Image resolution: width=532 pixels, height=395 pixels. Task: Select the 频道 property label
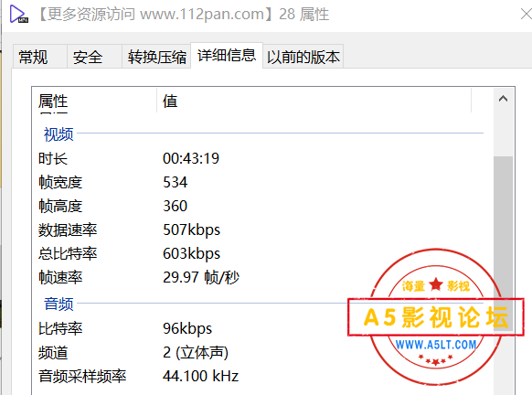[x=53, y=353]
